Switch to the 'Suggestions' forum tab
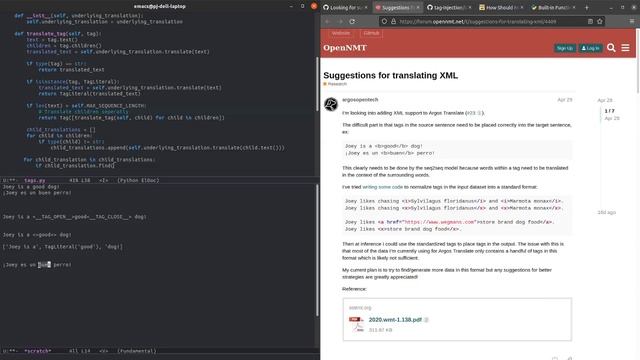The height and width of the screenshot is (360, 640). point(398,7)
